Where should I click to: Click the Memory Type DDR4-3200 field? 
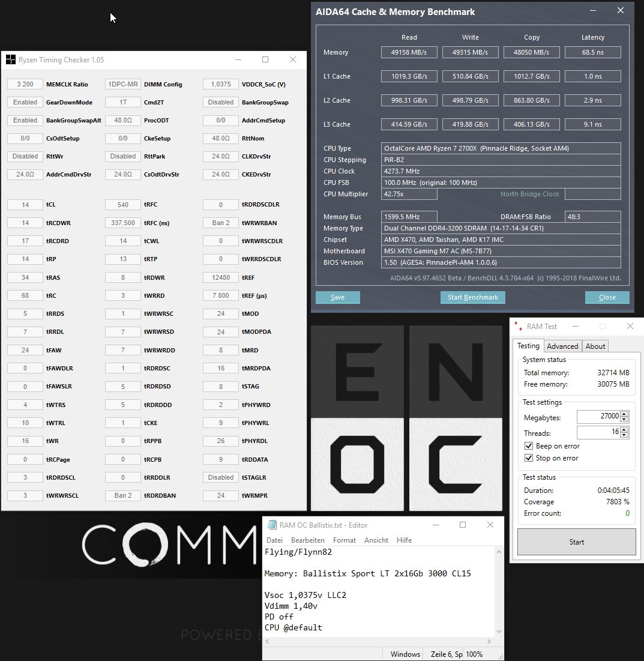point(501,228)
